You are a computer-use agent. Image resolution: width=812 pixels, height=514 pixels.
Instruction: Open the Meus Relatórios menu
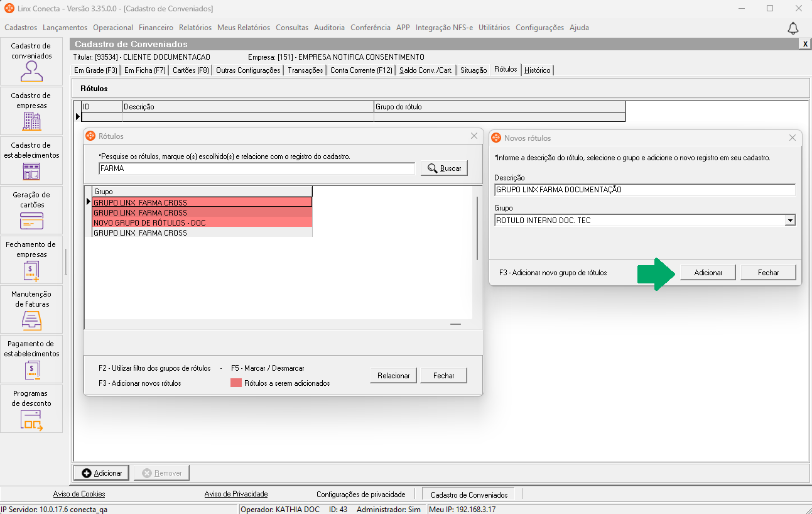244,28
